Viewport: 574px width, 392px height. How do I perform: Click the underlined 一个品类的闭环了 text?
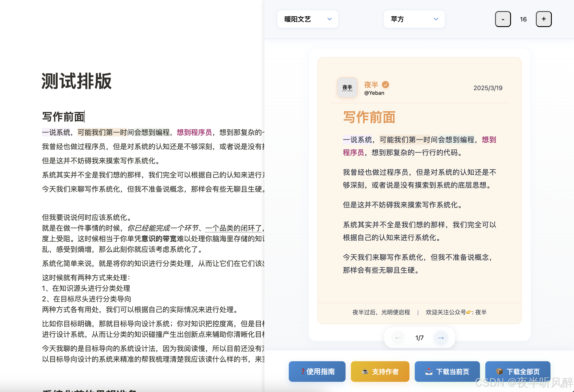(x=233, y=228)
